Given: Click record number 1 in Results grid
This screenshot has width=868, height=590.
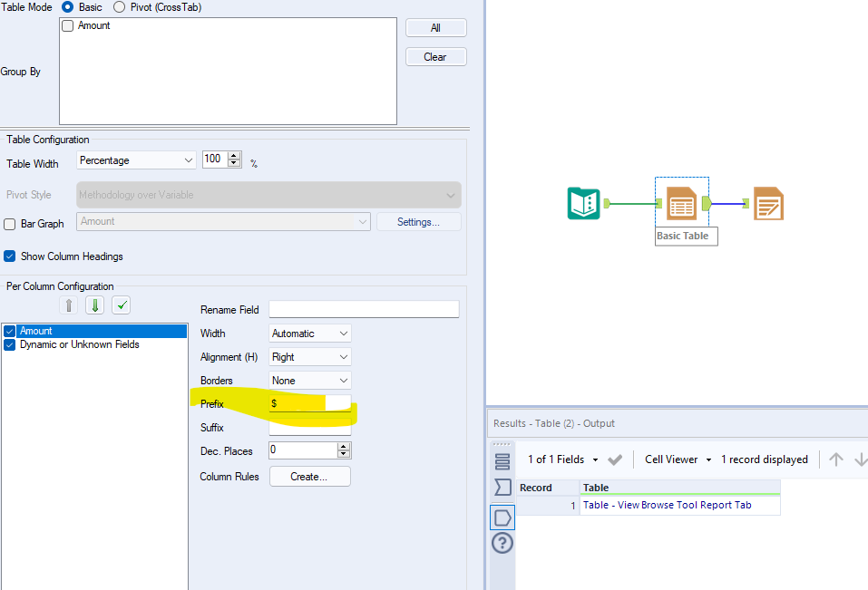Looking at the screenshot, I should click(x=573, y=506).
